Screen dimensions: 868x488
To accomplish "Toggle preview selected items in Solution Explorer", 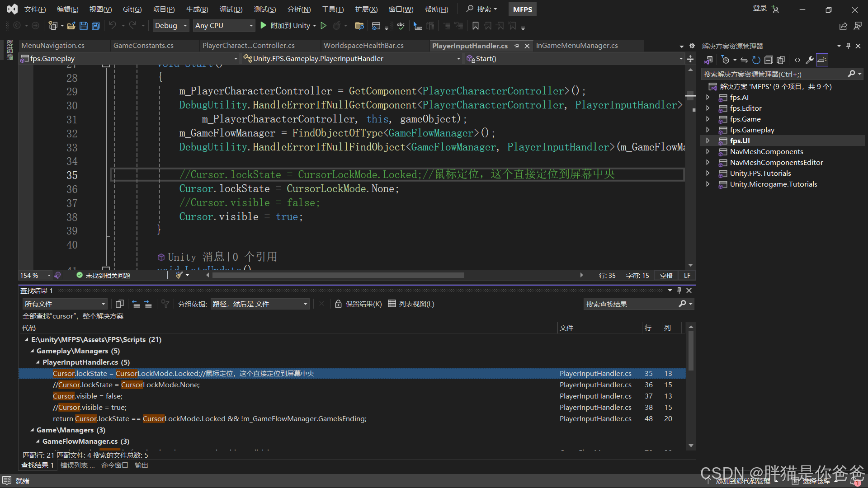I will click(x=822, y=60).
